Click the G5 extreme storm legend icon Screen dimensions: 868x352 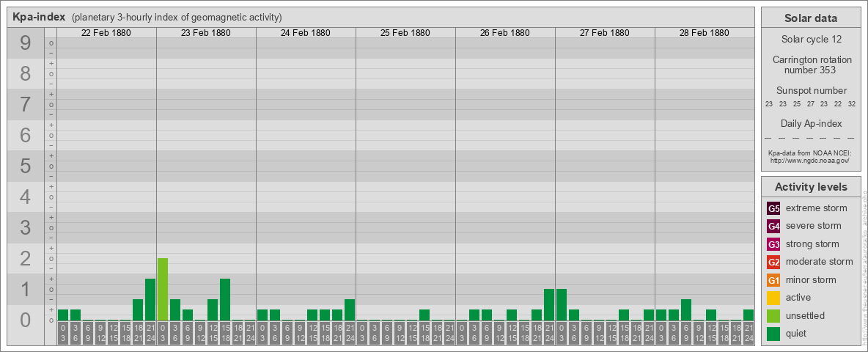tap(773, 209)
